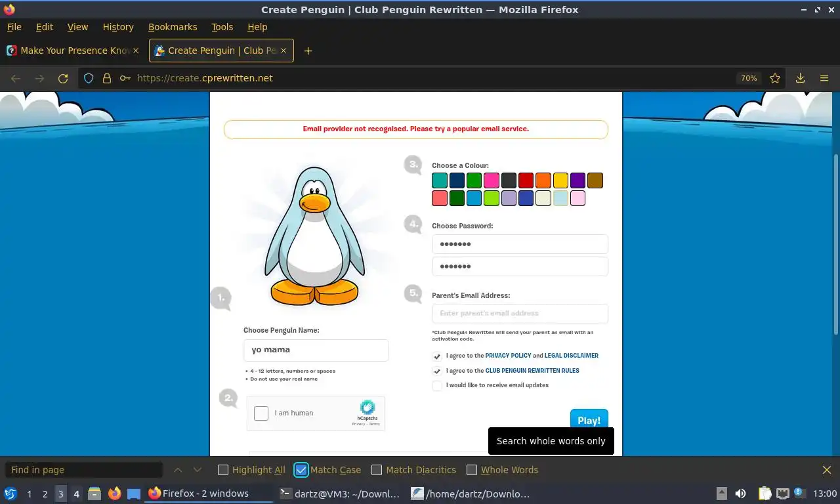
Task: Reset zoom via the 70% indicator
Action: click(x=749, y=78)
